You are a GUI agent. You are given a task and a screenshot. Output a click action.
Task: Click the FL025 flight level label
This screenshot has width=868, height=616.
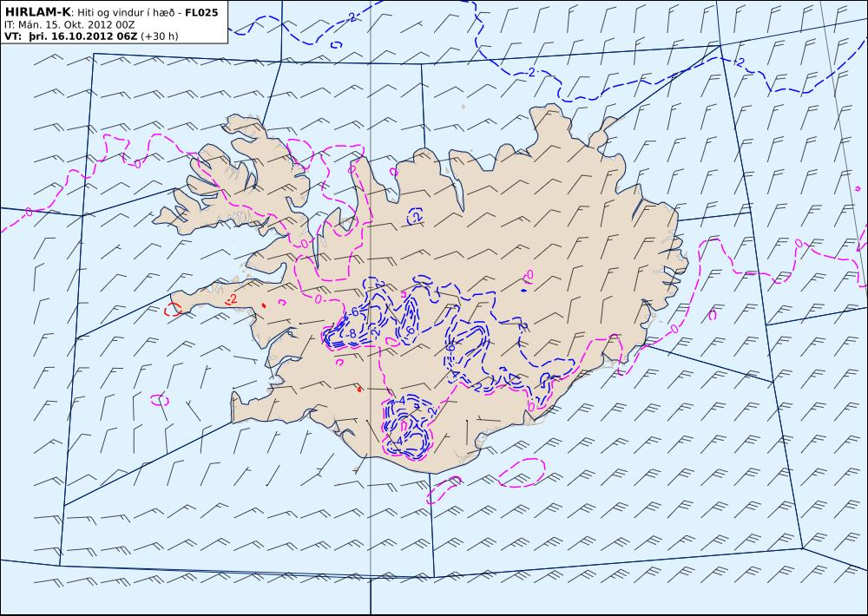[x=201, y=12]
